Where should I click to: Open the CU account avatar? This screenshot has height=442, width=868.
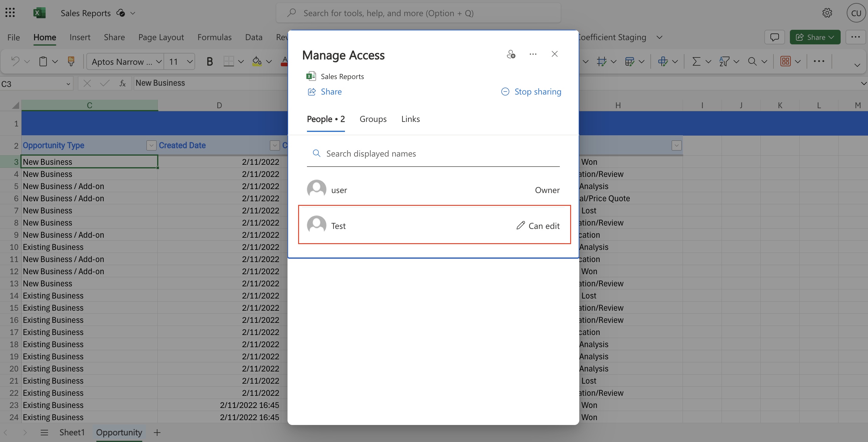pos(856,13)
